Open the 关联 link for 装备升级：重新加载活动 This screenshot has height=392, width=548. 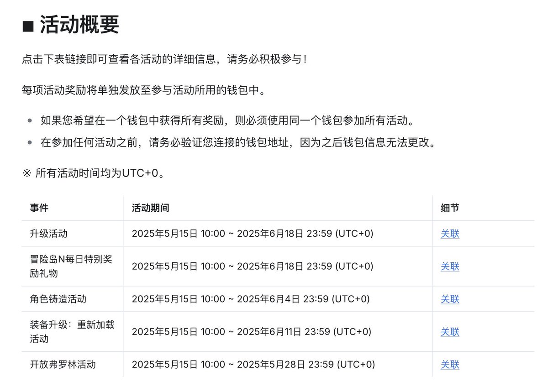point(450,332)
